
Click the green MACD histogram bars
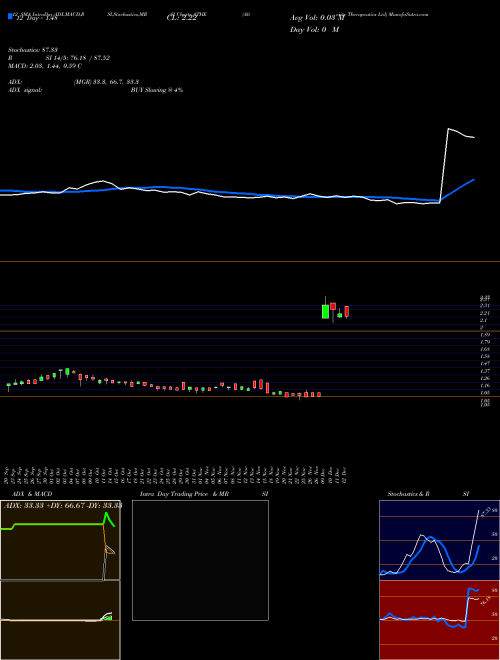[x=107, y=617]
